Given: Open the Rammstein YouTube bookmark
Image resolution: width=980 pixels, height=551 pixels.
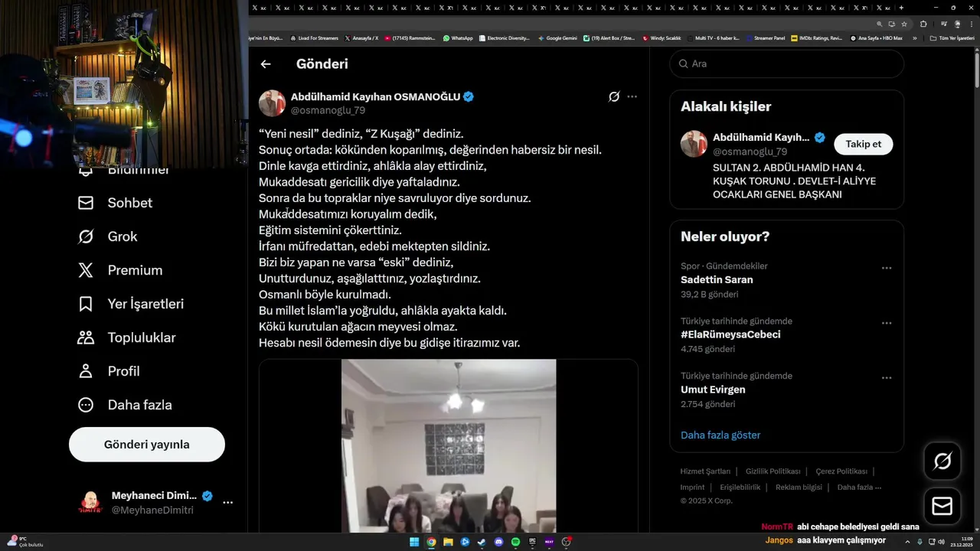Looking at the screenshot, I should coord(410,37).
